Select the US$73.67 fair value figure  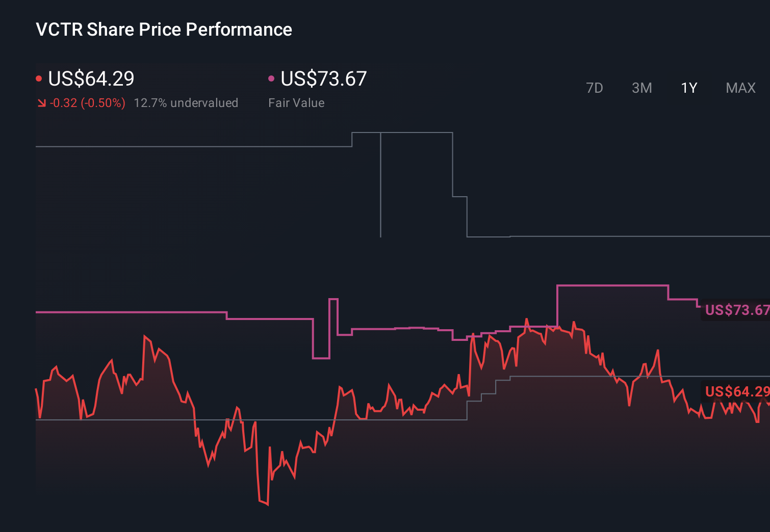[x=323, y=79]
